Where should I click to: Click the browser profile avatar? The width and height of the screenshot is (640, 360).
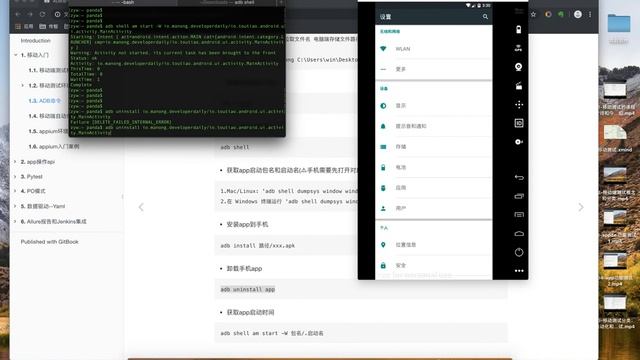tap(578, 14)
